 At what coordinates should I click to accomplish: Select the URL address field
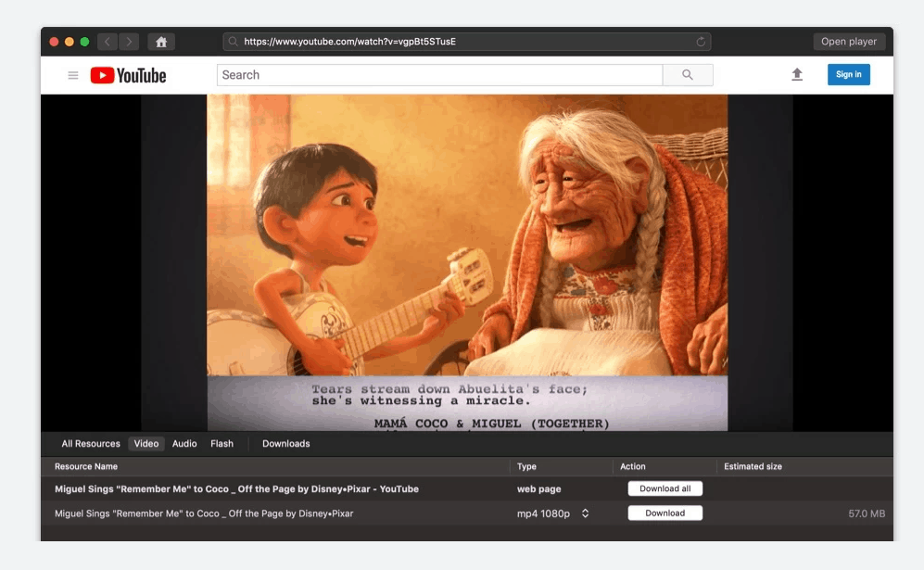tap(467, 42)
